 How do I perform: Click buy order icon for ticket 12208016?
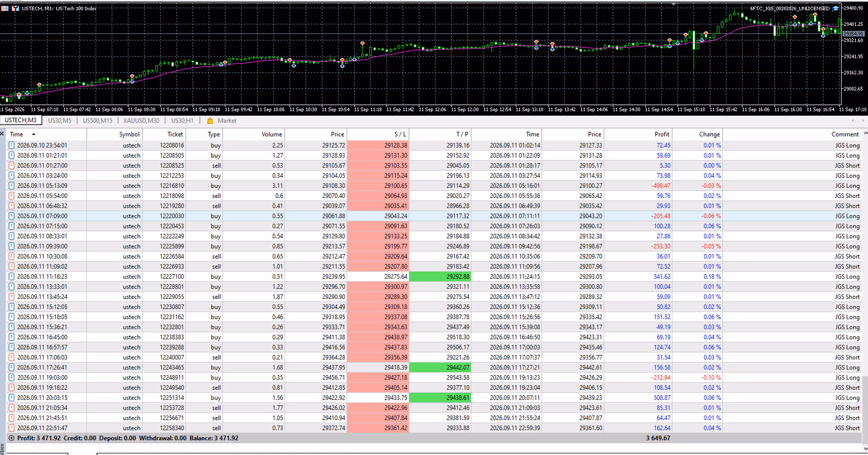coord(11,145)
